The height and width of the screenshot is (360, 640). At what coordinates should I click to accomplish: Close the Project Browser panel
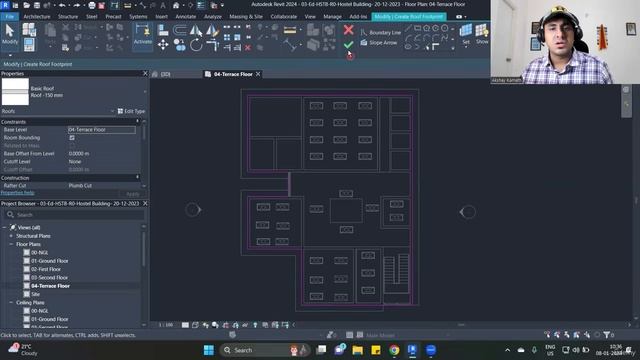[145, 203]
